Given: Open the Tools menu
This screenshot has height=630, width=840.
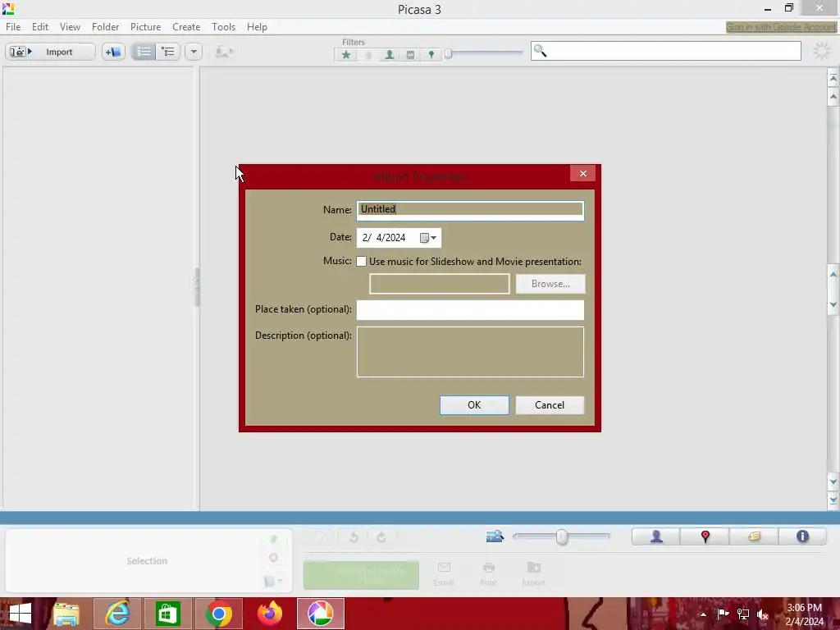Looking at the screenshot, I should point(223,27).
